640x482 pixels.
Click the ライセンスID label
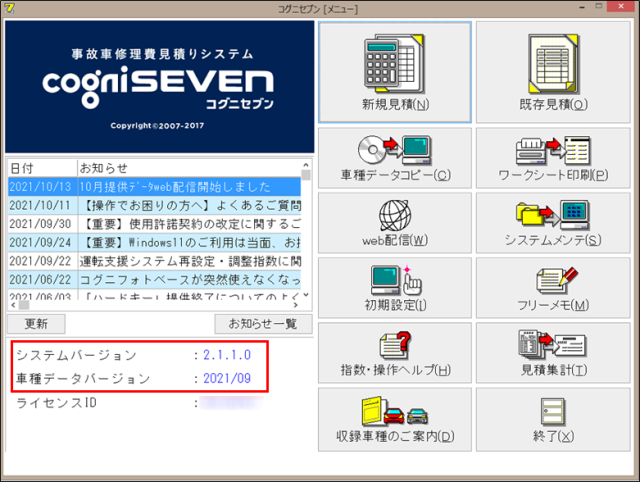[x=57, y=403]
